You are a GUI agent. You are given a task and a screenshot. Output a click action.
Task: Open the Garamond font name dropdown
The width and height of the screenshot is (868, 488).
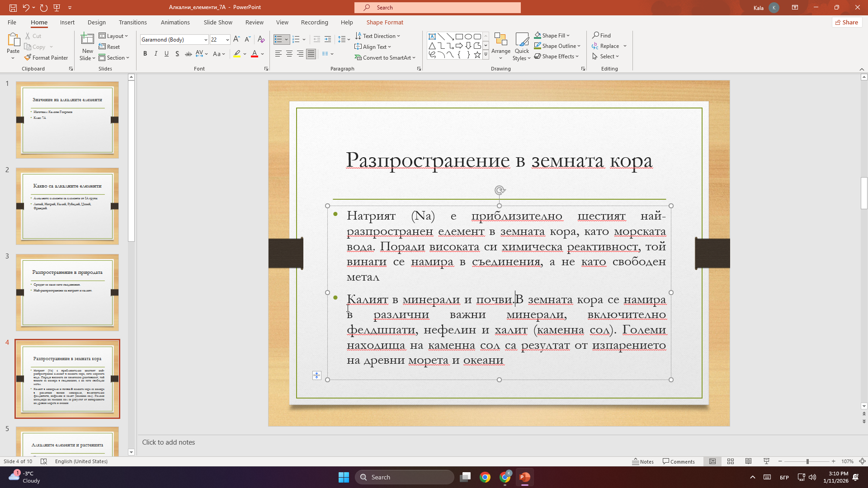coord(206,40)
